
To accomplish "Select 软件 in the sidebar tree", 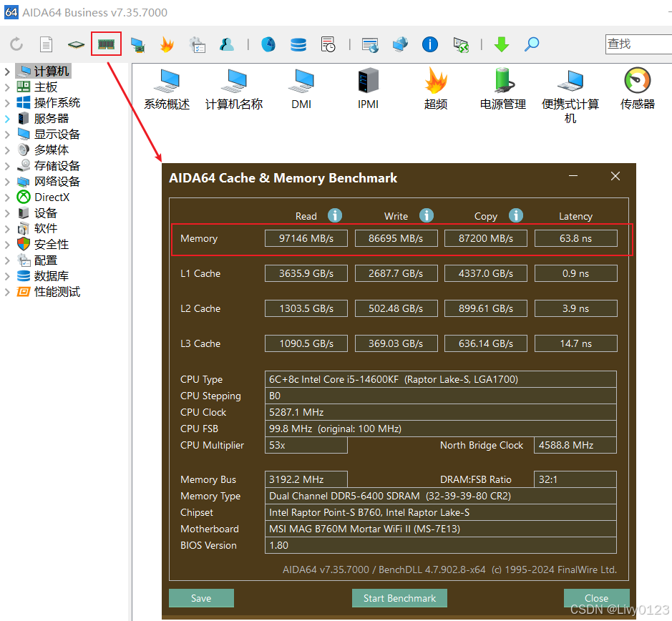I will (45, 228).
